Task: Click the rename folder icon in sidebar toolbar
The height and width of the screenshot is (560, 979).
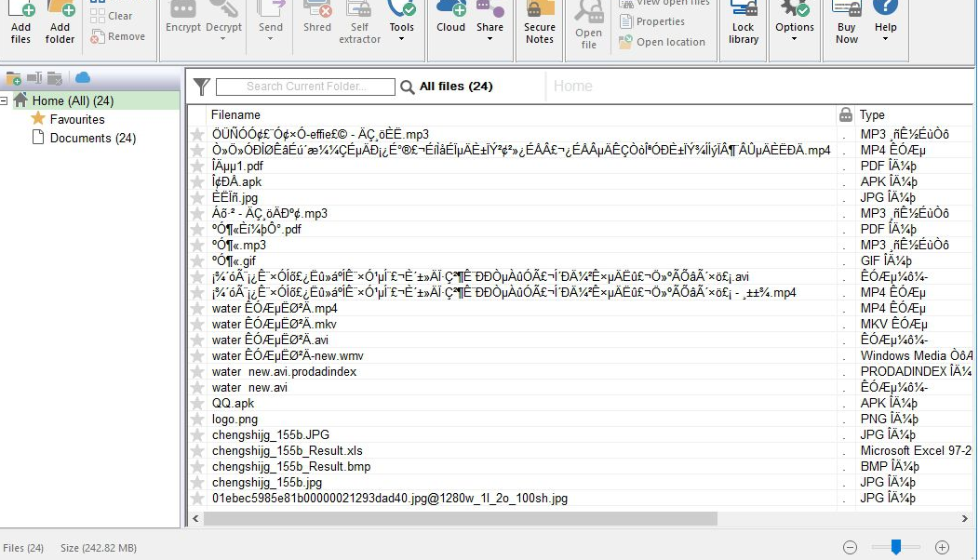Action: 34,78
